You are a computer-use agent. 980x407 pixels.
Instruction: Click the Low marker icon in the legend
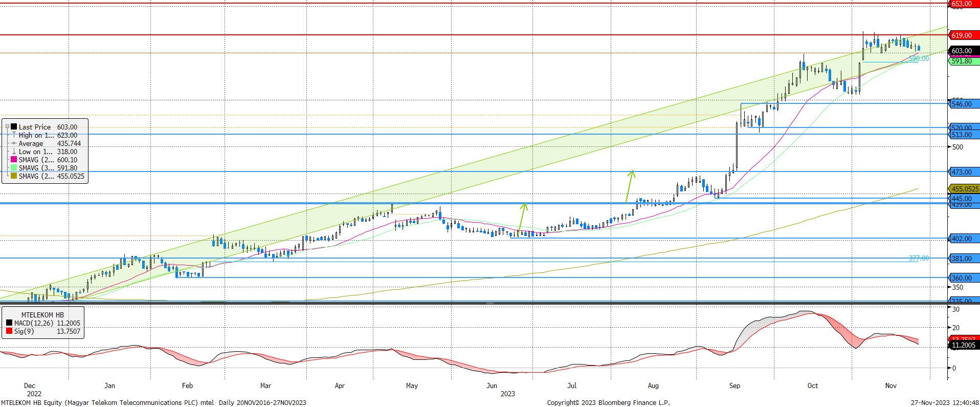(x=14, y=152)
